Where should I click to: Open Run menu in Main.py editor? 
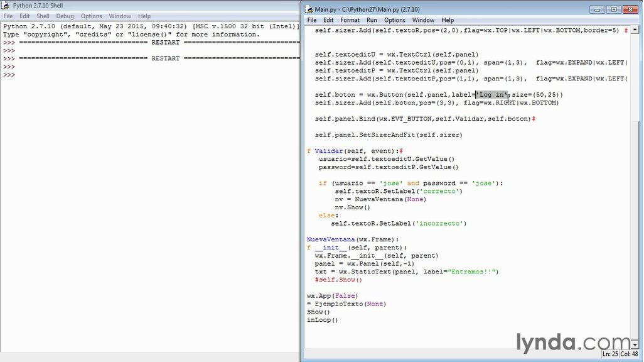pos(372,20)
